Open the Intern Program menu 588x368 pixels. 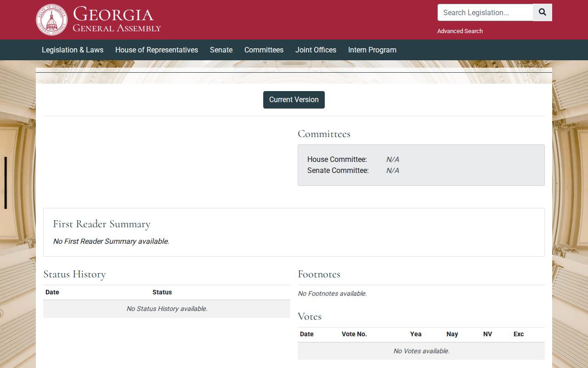372,50
